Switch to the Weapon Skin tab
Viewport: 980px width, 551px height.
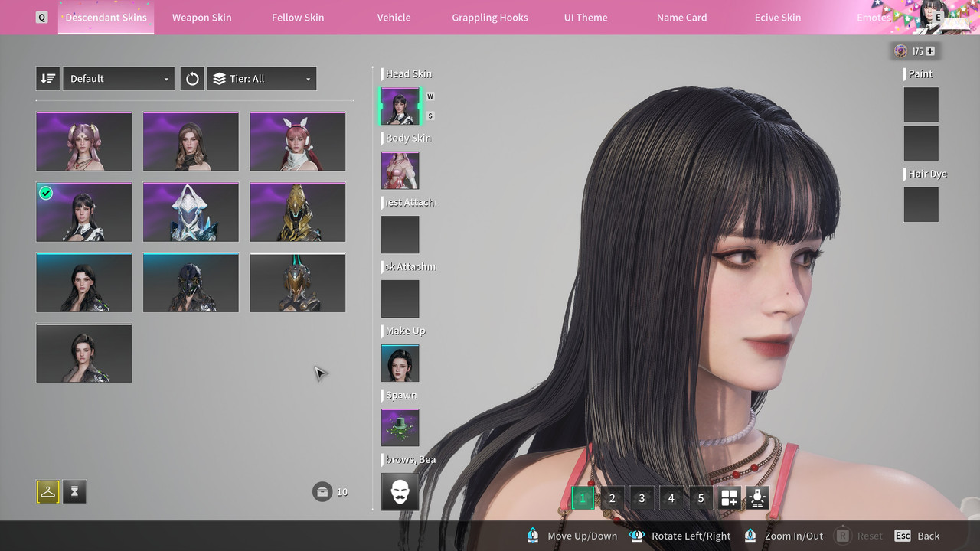[202, 17]
